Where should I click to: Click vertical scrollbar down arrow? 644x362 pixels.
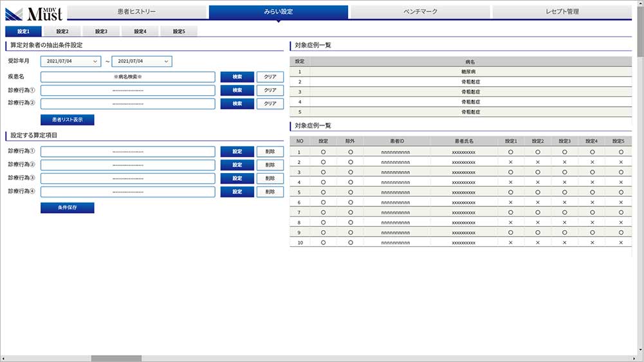pos(640,351)
